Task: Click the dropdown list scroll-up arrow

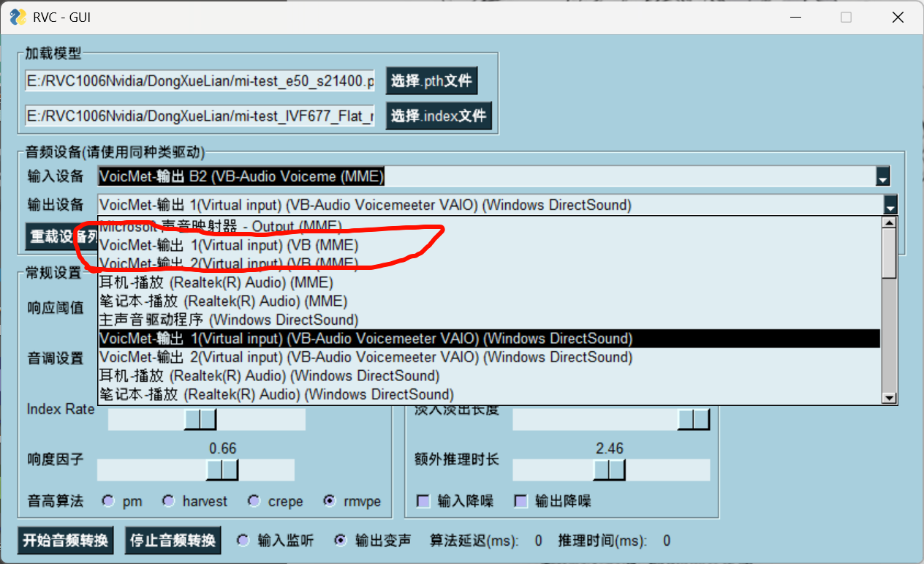Action: click(x=889, y=223)
